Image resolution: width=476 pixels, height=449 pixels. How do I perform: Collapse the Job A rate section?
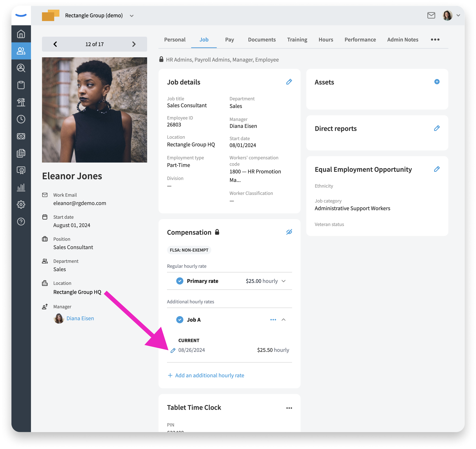tap(283, 320)
